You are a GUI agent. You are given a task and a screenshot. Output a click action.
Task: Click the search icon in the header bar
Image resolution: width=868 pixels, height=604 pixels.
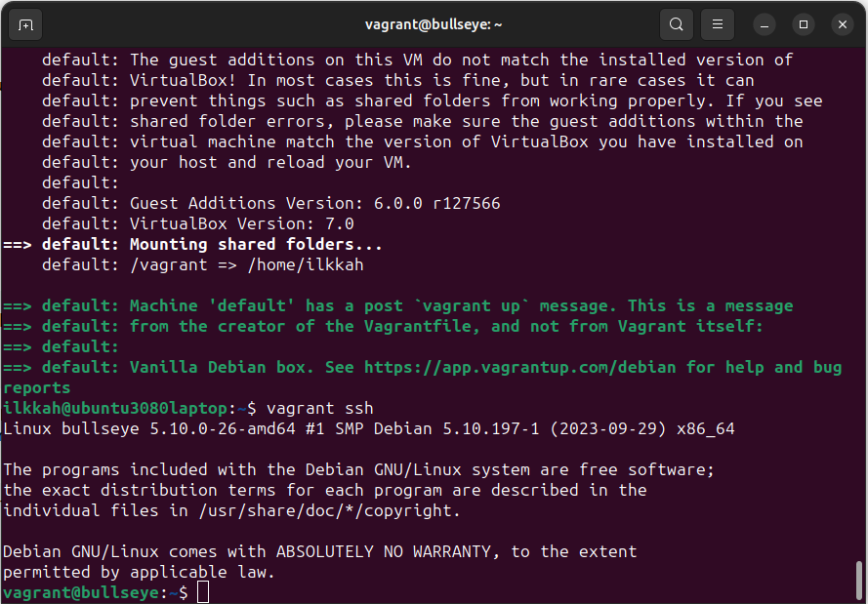(x=676, y=23)
